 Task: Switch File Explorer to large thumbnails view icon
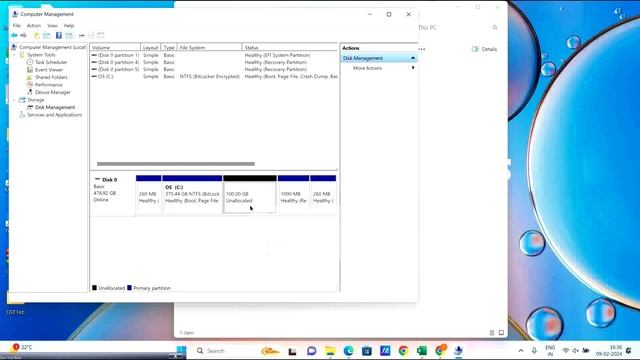tap(502, 333)
